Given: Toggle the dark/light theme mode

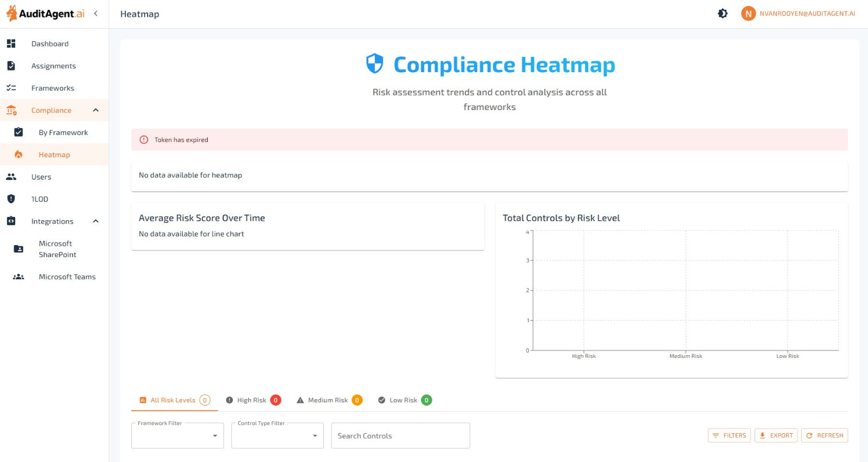Looking at the screenshot, I should [723, 14].
